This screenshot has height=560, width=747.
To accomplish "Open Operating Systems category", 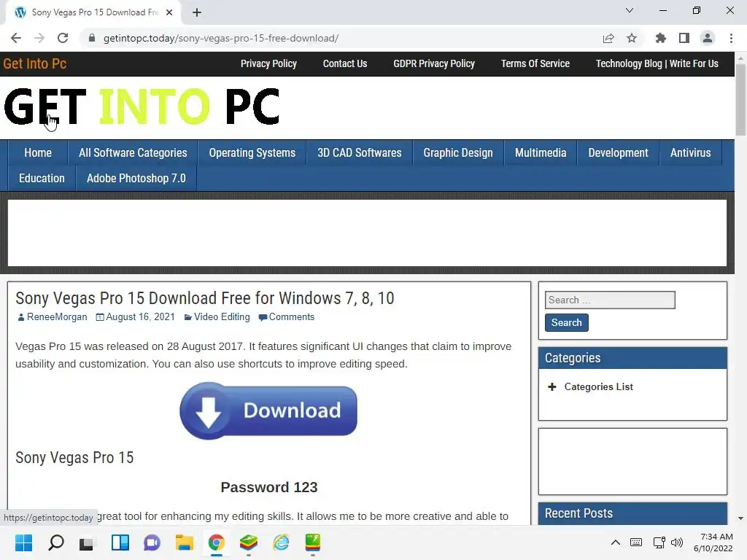I will point(252,153).
